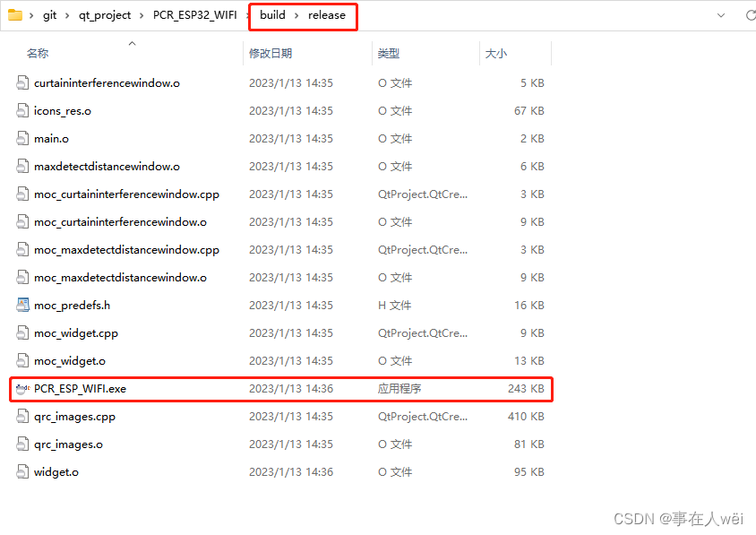
Task: Select file name moc_maxdetectdistancewindow.o
Action: pos(120,278)
